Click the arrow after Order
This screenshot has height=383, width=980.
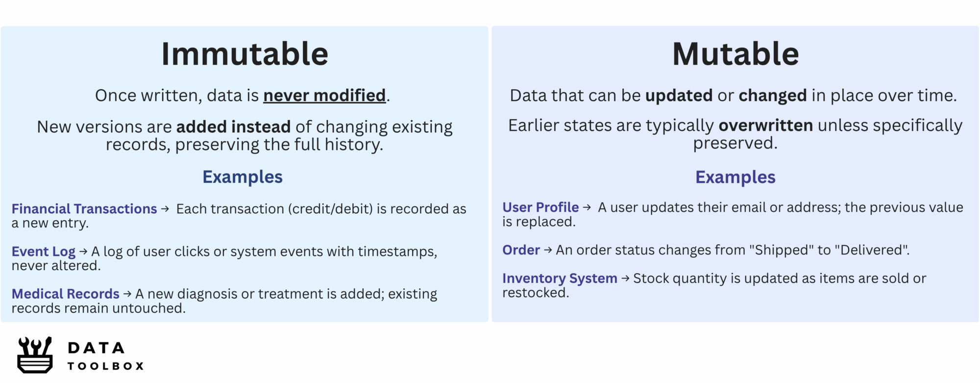548,250
